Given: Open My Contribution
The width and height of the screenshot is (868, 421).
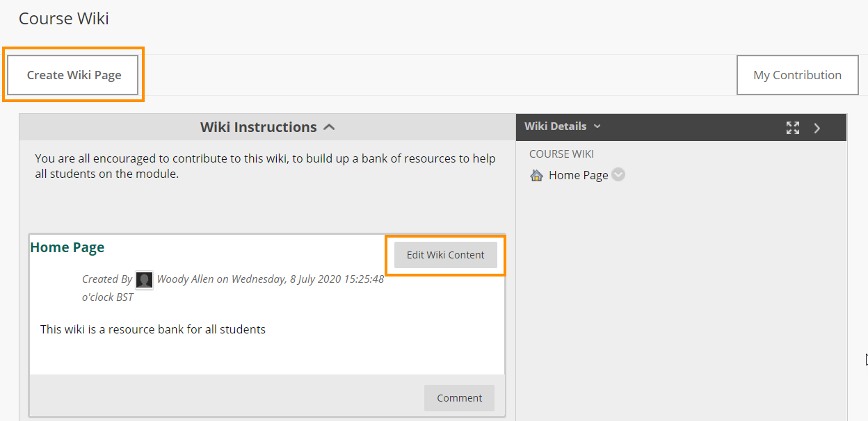Looking at the screenshot, I should pyautogui.click(x=797, y=75).
